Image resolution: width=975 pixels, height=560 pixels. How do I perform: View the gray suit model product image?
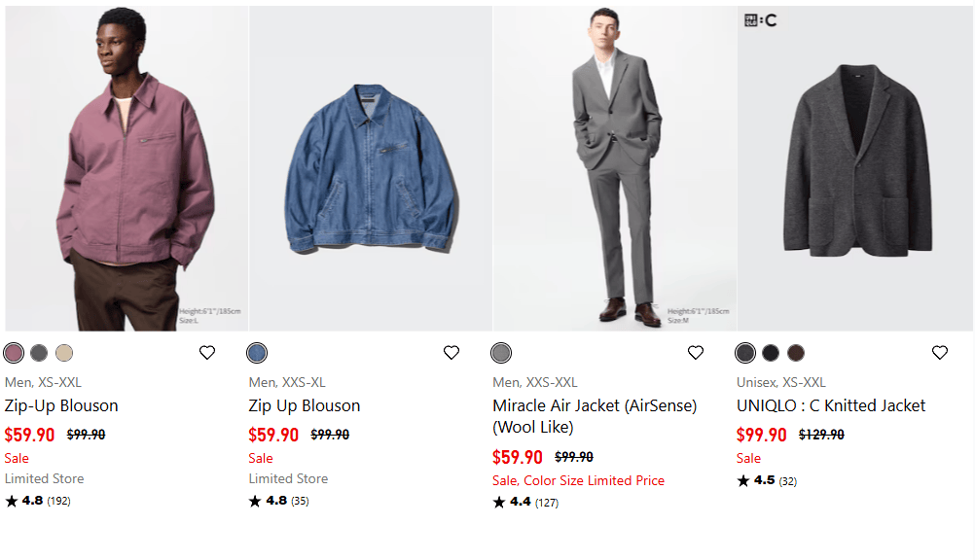click(x=615, y=168)
